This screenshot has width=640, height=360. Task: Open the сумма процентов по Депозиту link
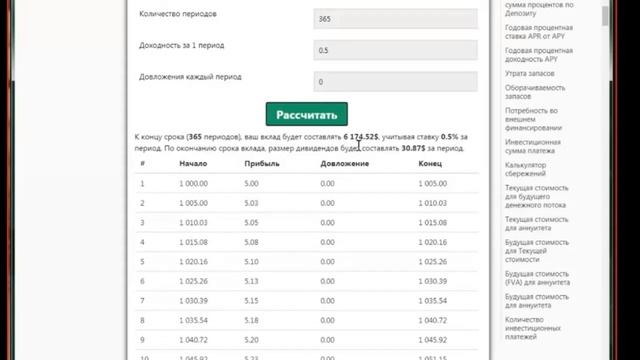(x=539, y=9)
